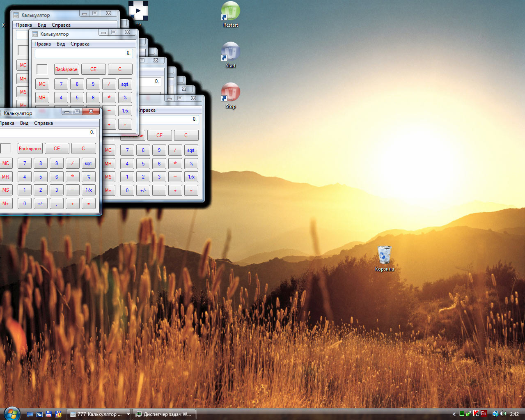Open the Restart desktop shortcut
Image resolution: width=525 pixels, height=420 pixels.
tap(230, 13)
